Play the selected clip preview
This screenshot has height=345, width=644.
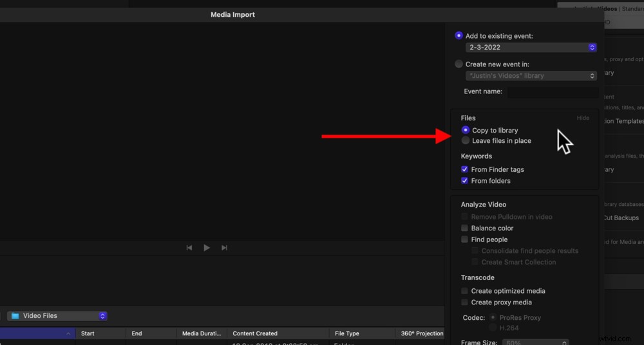[207, 248]
